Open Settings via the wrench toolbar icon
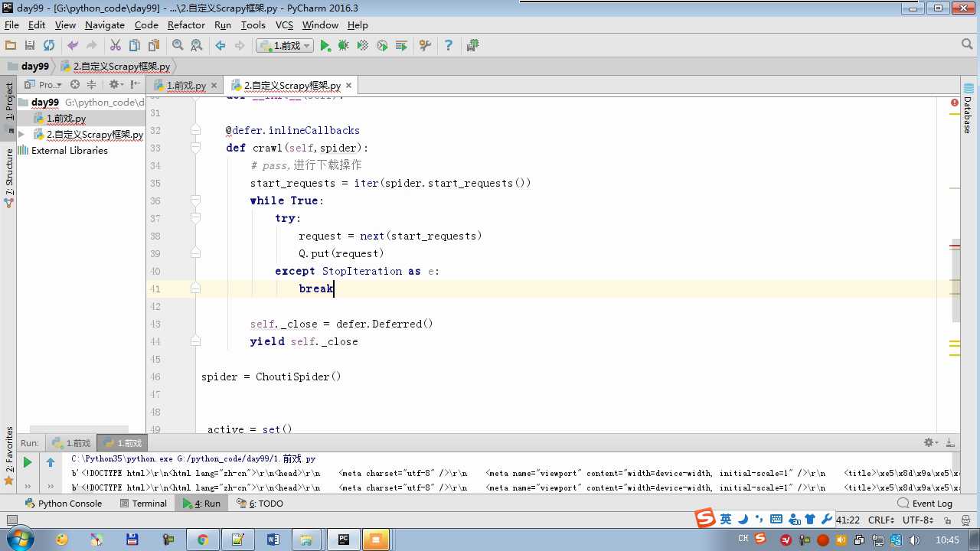The height and width of the screenshot is (551, 980). click(425, 45)
